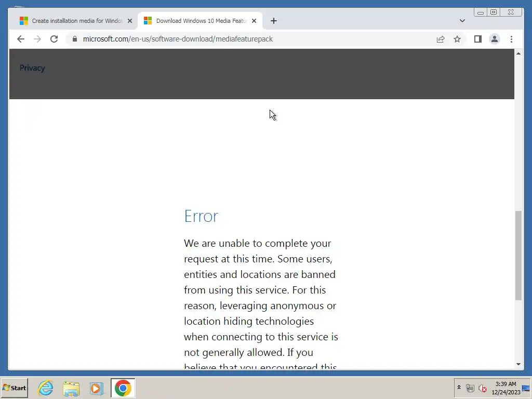The height and width of the screenshot is (399, 532).
Task: Click the Error heading text
Action: (201, 216)
